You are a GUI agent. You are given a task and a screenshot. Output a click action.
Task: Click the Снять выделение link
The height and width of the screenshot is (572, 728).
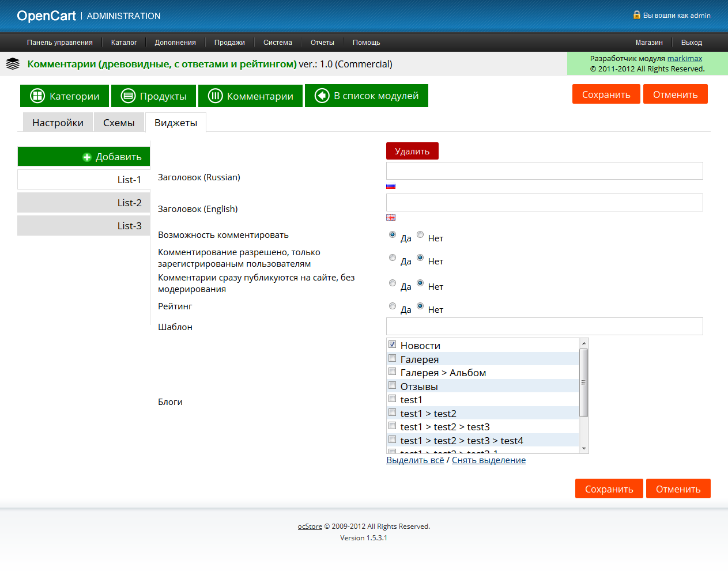click(489, 460)
